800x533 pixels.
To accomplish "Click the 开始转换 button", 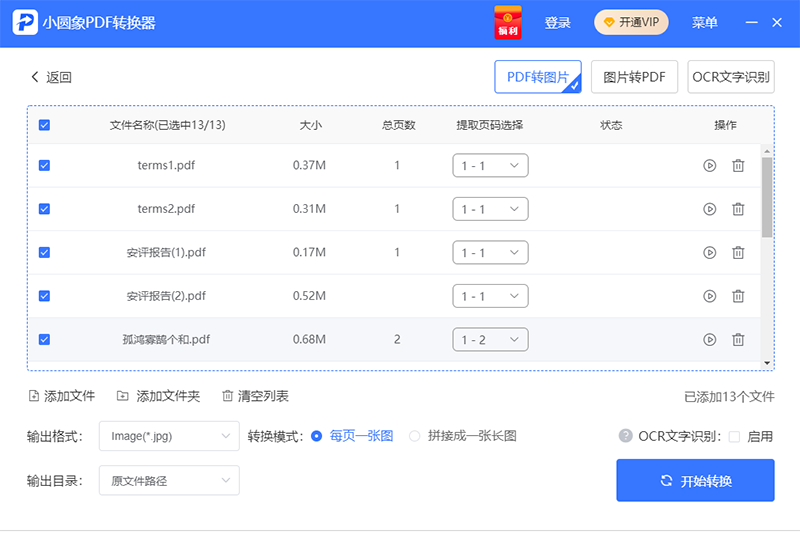I will pos(695,481).
